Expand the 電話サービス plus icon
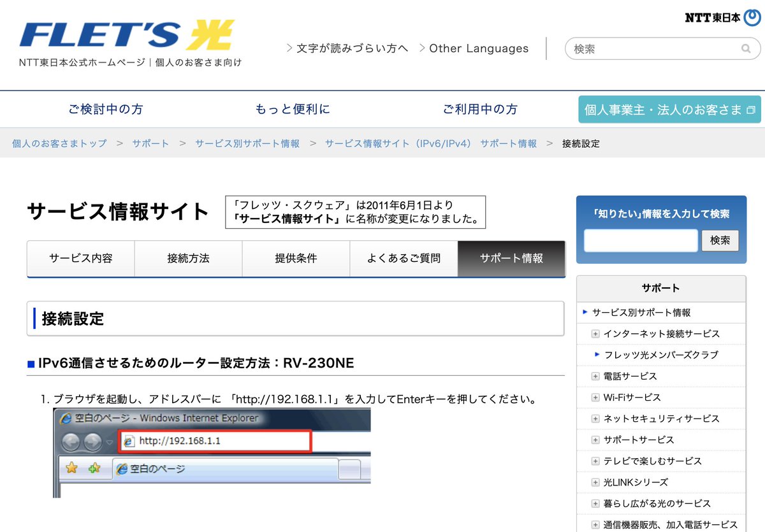The width and height of the screenshot is (765, 532). coord(595,377)
